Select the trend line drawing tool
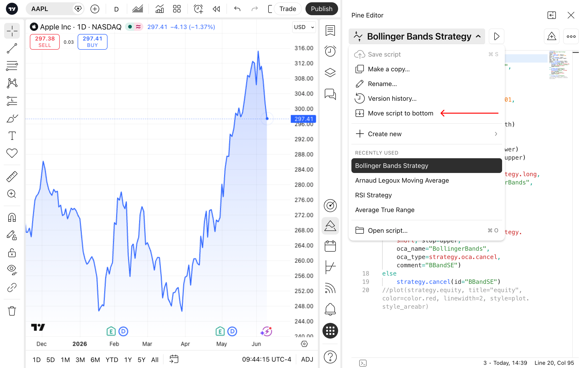 tap(12, 48)
